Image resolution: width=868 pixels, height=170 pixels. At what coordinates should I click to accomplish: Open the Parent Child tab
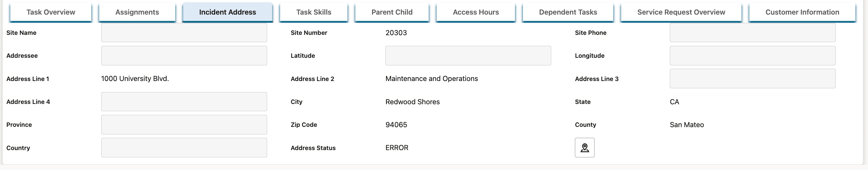[392, 12]
